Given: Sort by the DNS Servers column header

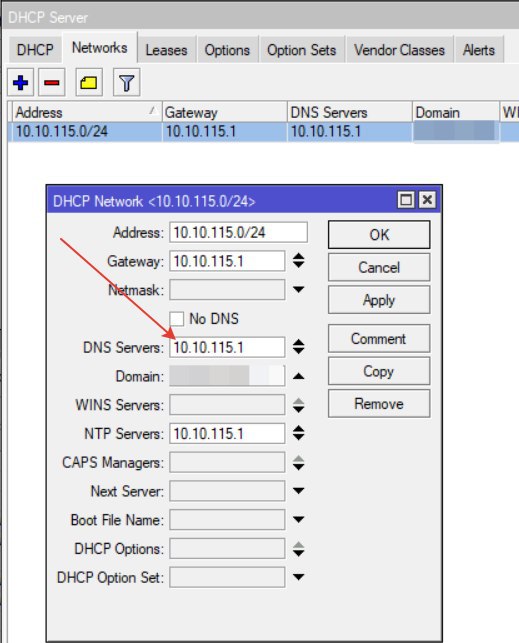Looking at the screenshot, I should [x=350, y=112].
